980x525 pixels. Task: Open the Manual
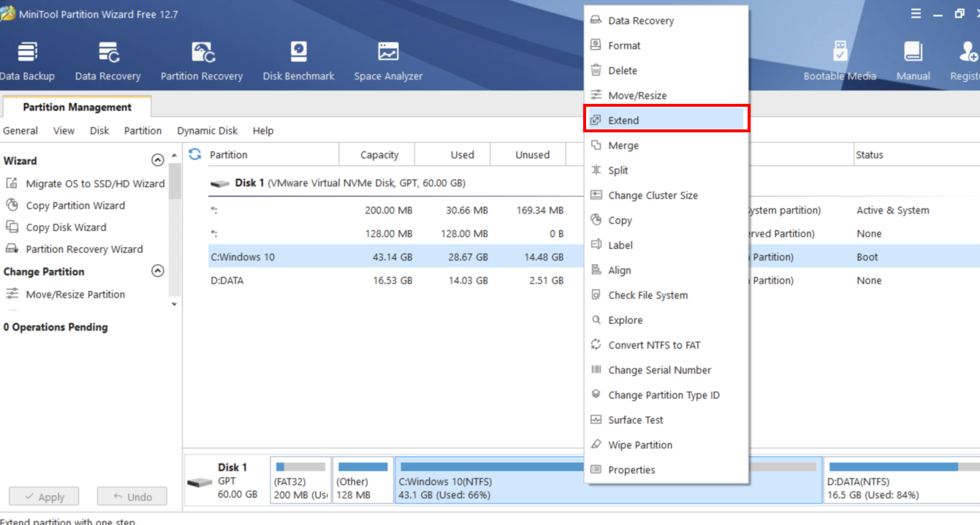[913, 58]
